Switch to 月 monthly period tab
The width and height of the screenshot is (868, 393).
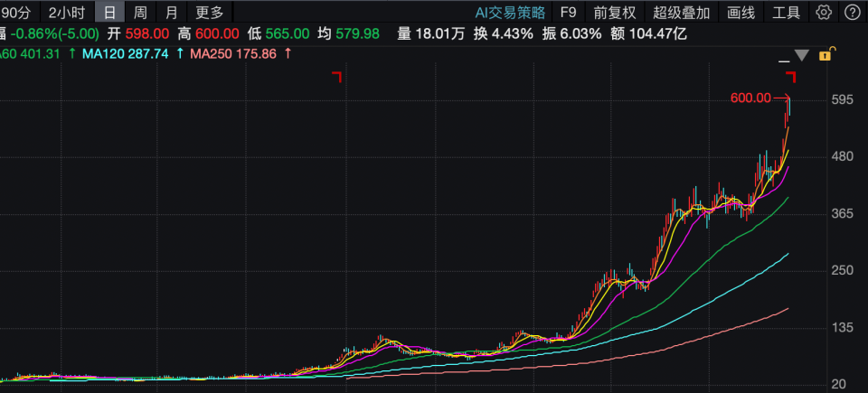pyautogui.click(x=172, y=12)
